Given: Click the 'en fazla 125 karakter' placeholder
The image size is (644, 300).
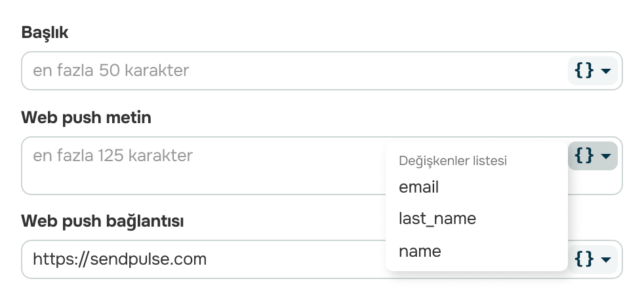Looking at the screenshot, I should coord(113,155).
